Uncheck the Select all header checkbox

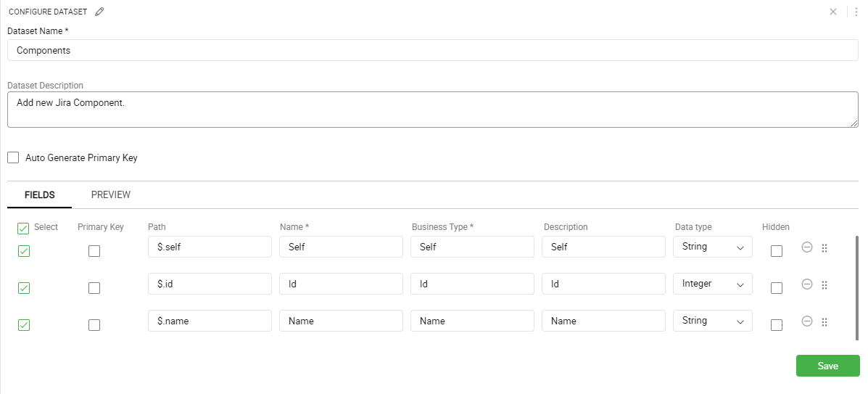coord(23,229)
